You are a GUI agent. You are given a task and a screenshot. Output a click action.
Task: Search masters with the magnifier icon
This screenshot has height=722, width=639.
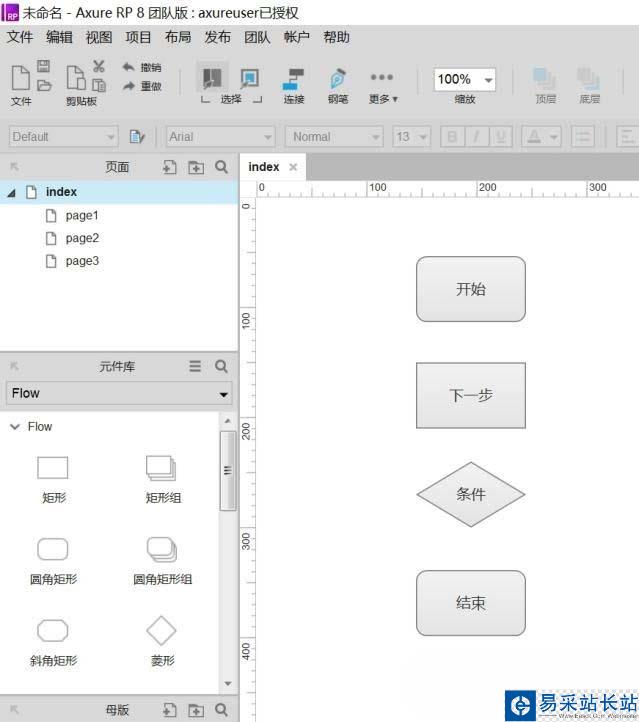tap(221, 710)
